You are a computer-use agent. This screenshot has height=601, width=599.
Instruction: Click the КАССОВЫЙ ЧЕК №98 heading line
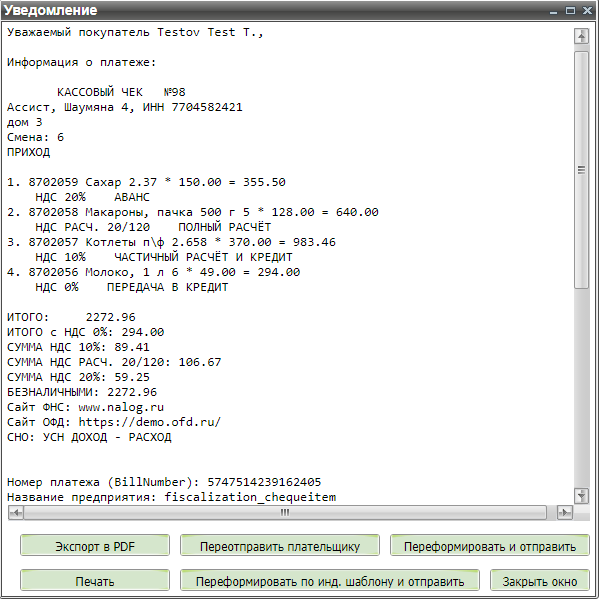coord(121,92)
